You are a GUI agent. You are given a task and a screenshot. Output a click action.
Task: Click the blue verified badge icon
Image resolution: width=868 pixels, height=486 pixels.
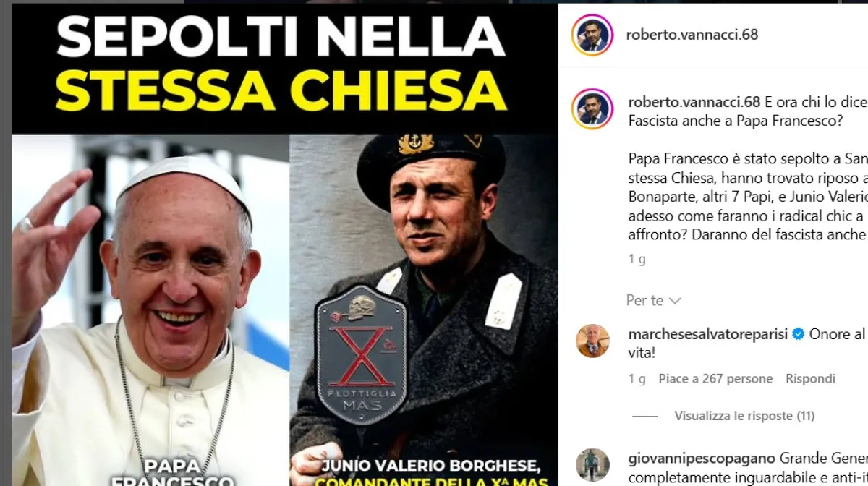click(798, 334)
